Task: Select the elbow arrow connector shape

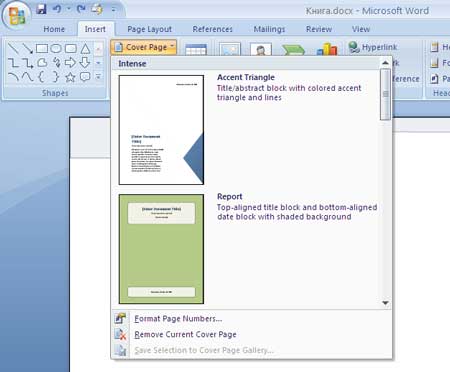Action: [27, 63]
